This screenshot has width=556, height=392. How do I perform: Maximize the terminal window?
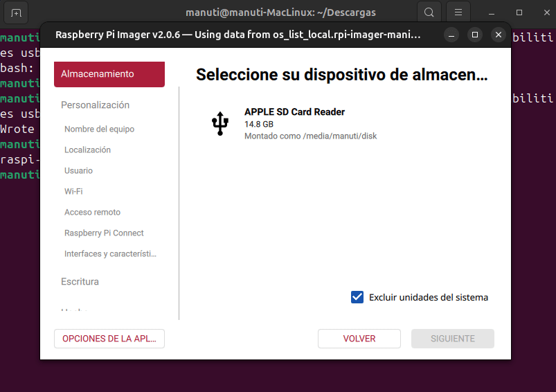519,12
